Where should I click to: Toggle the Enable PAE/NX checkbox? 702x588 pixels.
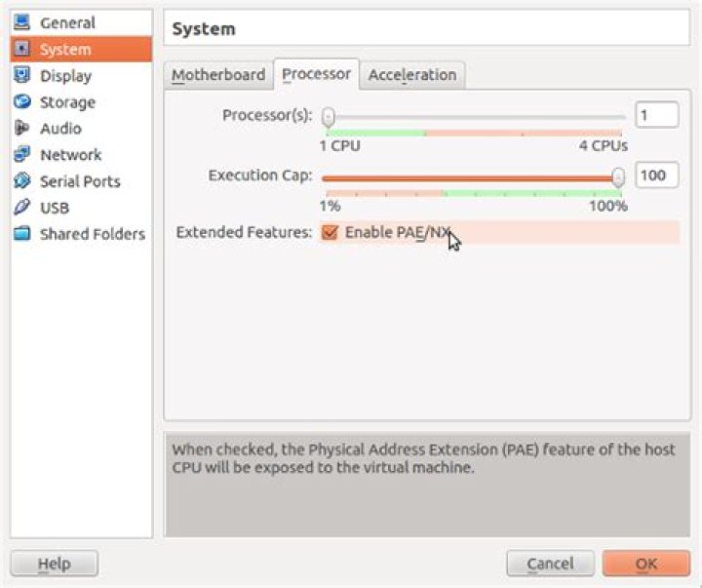[330, 232]
